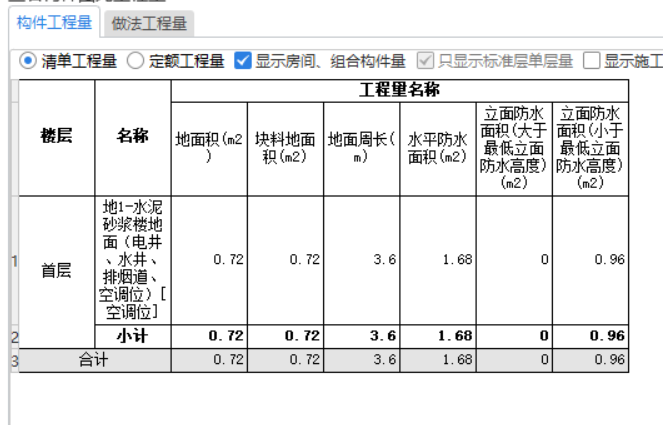The image size is (663, 425).
Task: Select the 定额工程量 radio button
Action: 135,61
